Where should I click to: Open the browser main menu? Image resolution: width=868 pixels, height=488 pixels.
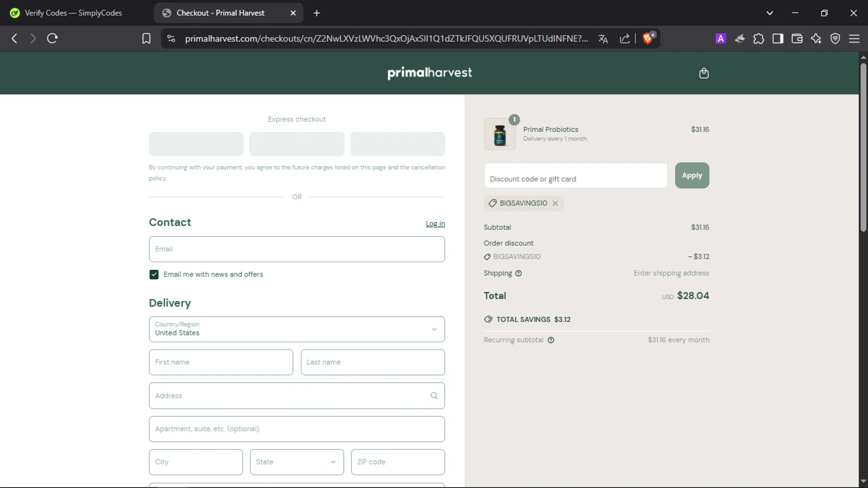coord(854,38)
